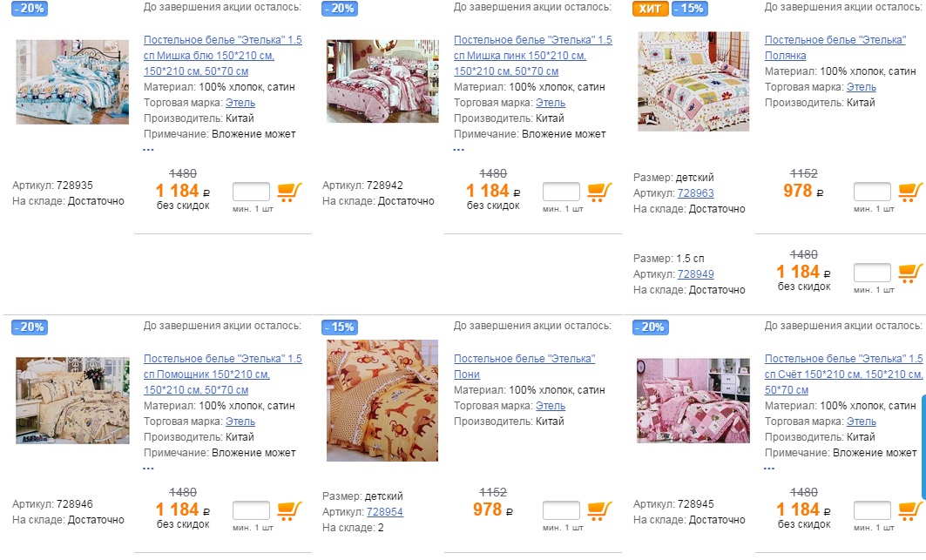Screen dimensions: 926x560
Task: Click cart icon for Счёт bedding
Action: click(909, 510)
